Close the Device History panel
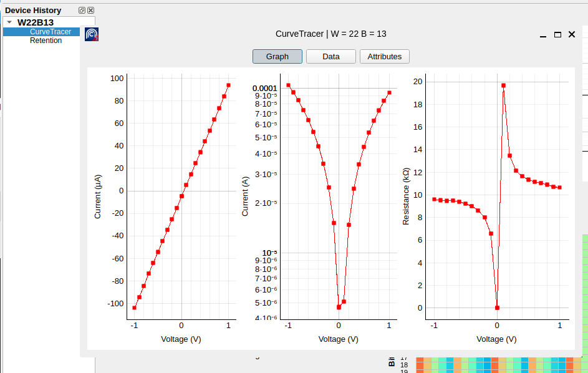Viewport: 588px width, 373px height. click(x=90, y=10)
